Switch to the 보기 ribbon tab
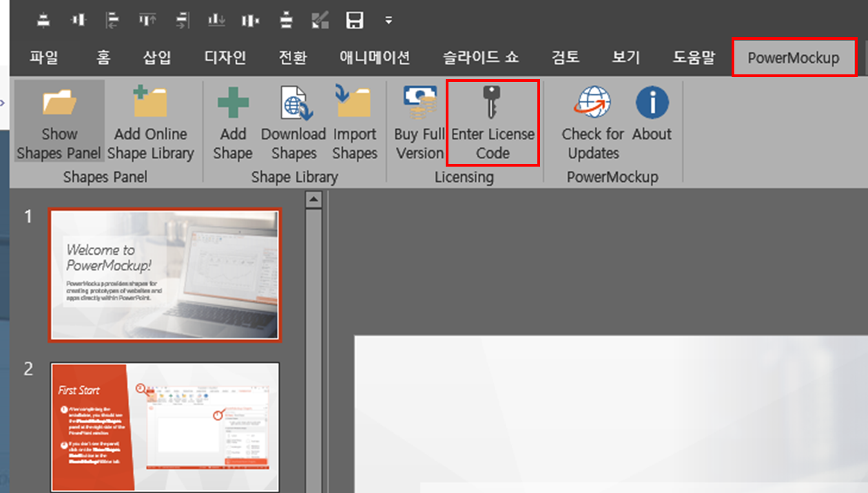Image resolution: width=868 pixels, height=493 pixels. point(626,58)
